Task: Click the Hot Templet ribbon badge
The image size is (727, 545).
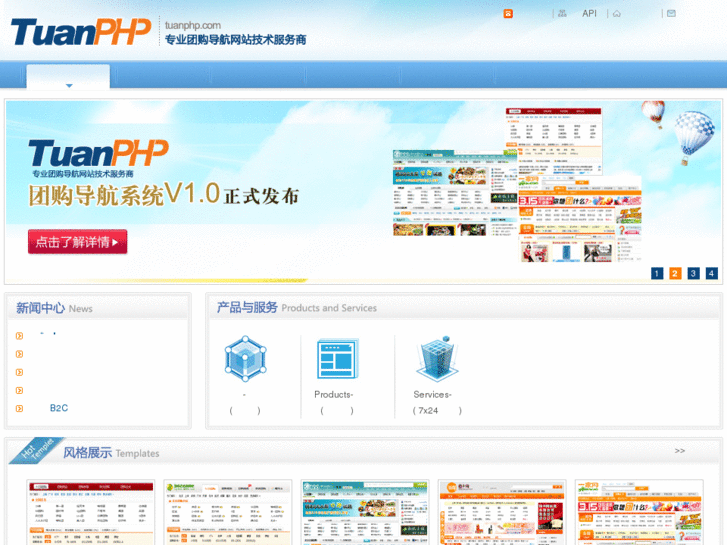Action: [37, 450]
